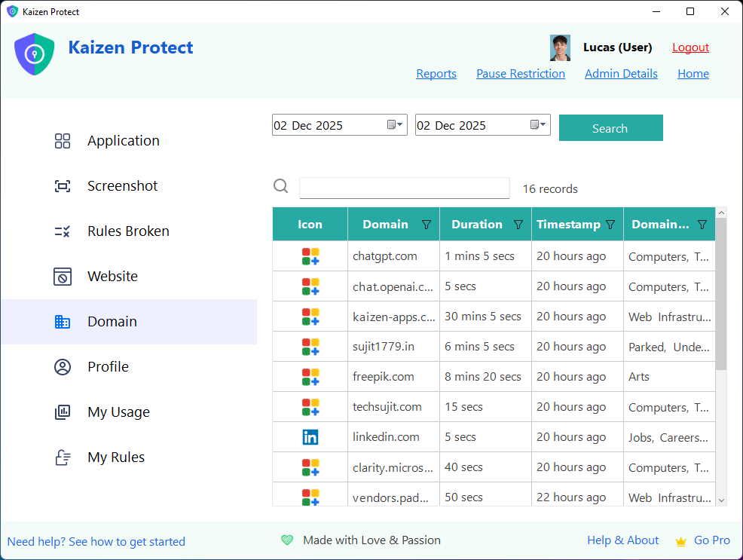Viewport: 743px width, 560px height.
Task: Switch to the Reports section
Action: 436,73
